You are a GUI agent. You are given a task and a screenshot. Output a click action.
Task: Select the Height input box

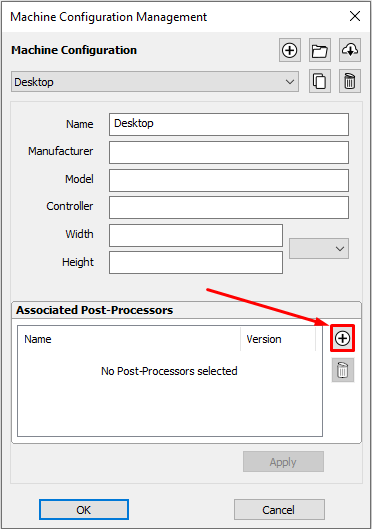(x=196, y=262)
